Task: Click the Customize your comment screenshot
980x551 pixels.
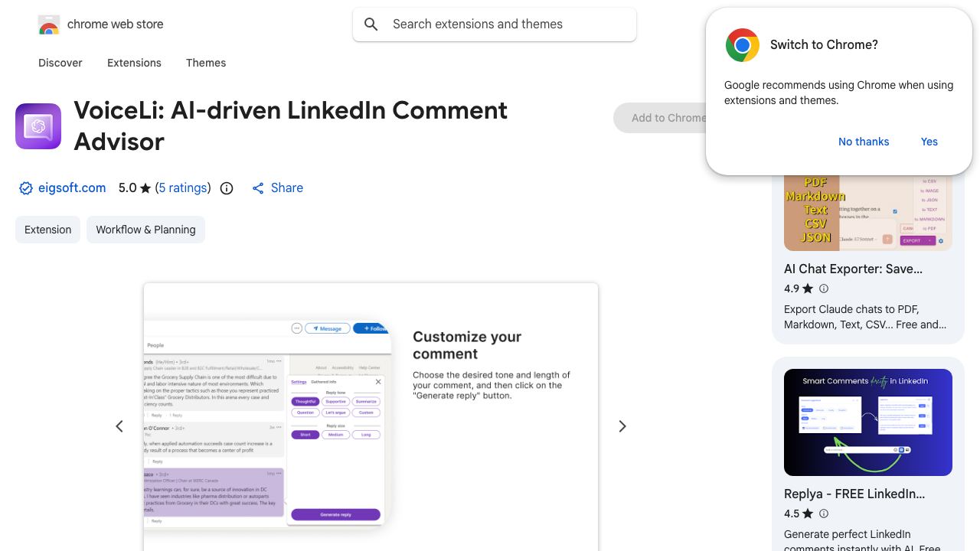Action: click(x=371, y=417)
